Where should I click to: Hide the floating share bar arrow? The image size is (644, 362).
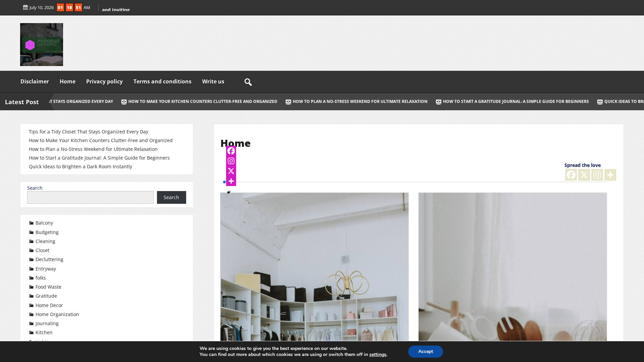tap(229, 192)
